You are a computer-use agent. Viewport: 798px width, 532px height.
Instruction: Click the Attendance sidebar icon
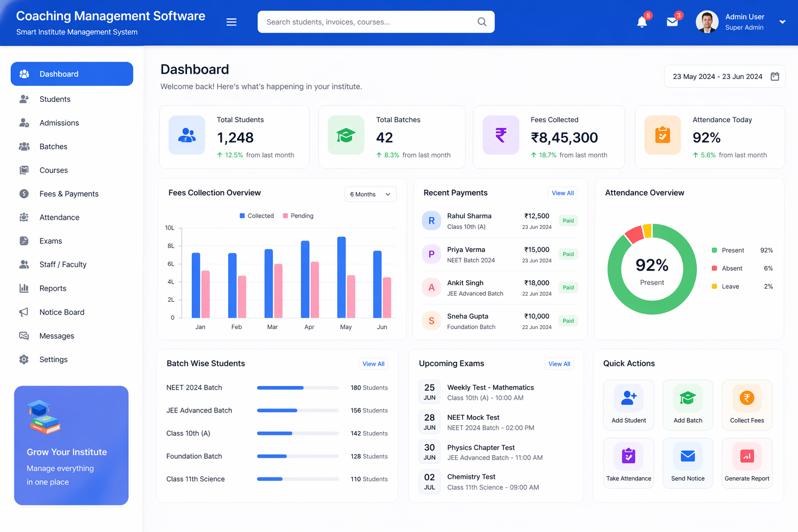tap(24, 217)
